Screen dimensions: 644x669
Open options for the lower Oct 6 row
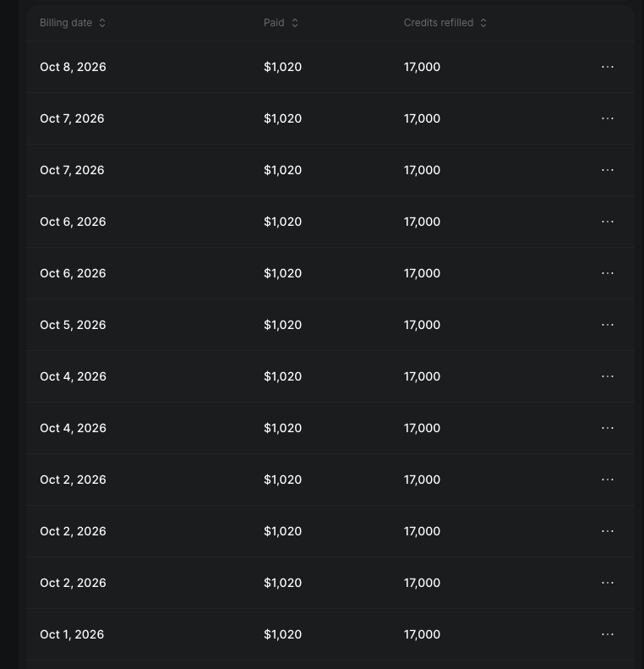tap(608, 273)
